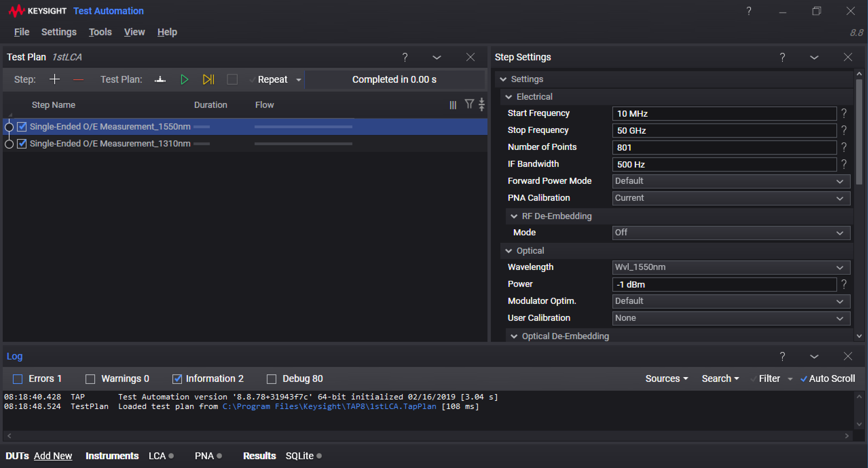The height and width of the screenshot is (468, 868).
Task: Click the green Run test plan button
Action: [x=184, y=79]
